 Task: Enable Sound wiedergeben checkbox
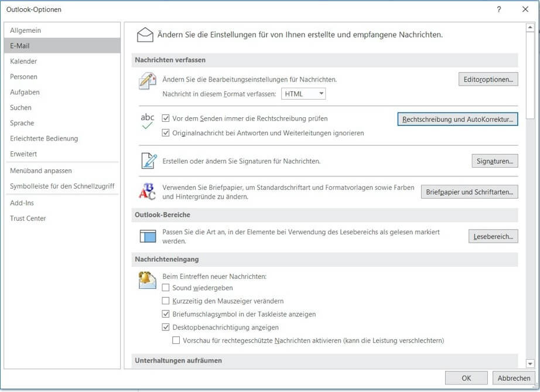(166, 288)
